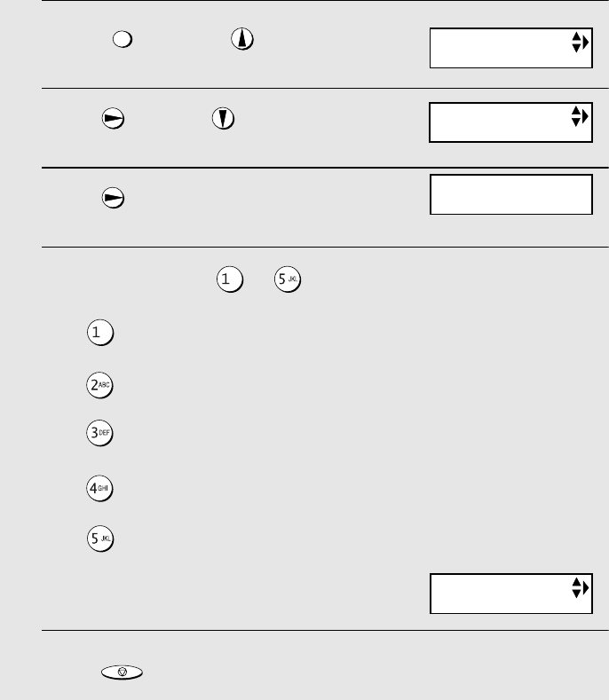Click the right-arrow key in the third step row
The image size is (609, 700).
(x=113, y=198)
